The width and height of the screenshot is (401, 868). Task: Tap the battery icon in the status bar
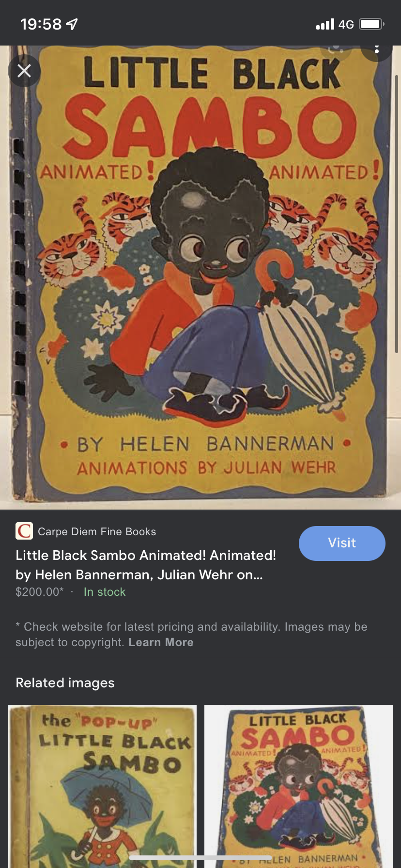click(372, 24)
